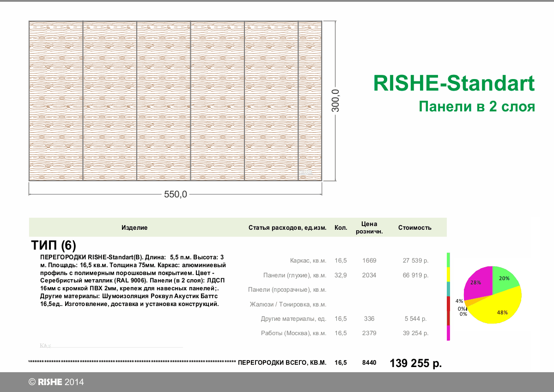Image resolution: width=554 pixels, height=392 pixels.
Task: Click the retail price 336
Action: pyautogui.click(x=369, y=319)
